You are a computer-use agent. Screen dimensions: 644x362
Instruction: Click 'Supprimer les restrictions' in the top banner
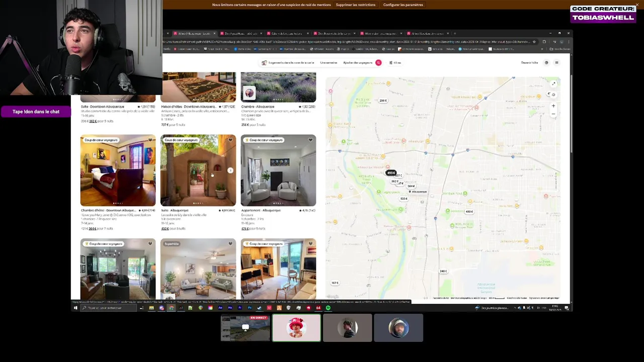tap(356, 5)
